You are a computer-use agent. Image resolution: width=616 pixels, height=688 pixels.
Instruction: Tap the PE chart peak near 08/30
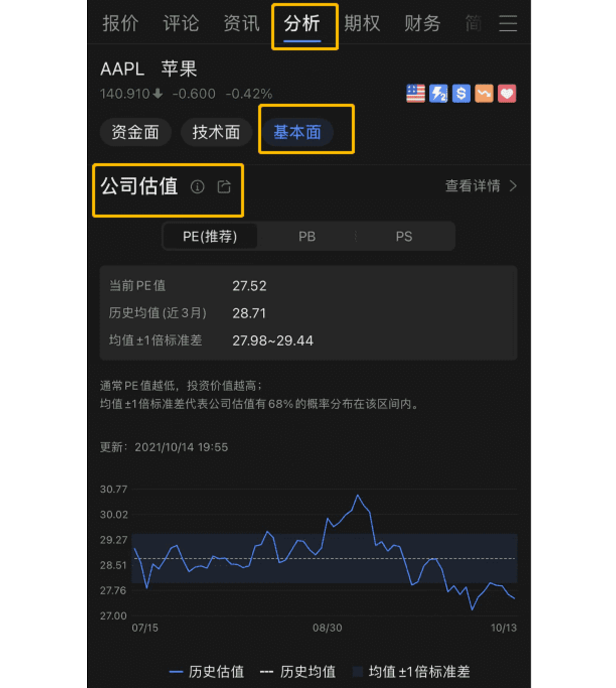(x=358, y=496)
